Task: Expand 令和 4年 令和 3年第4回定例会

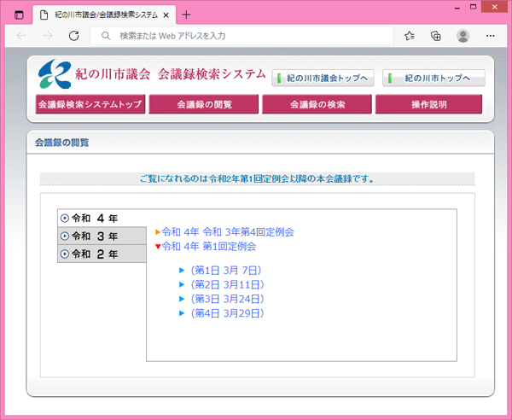Action: (x=224, y=232)
